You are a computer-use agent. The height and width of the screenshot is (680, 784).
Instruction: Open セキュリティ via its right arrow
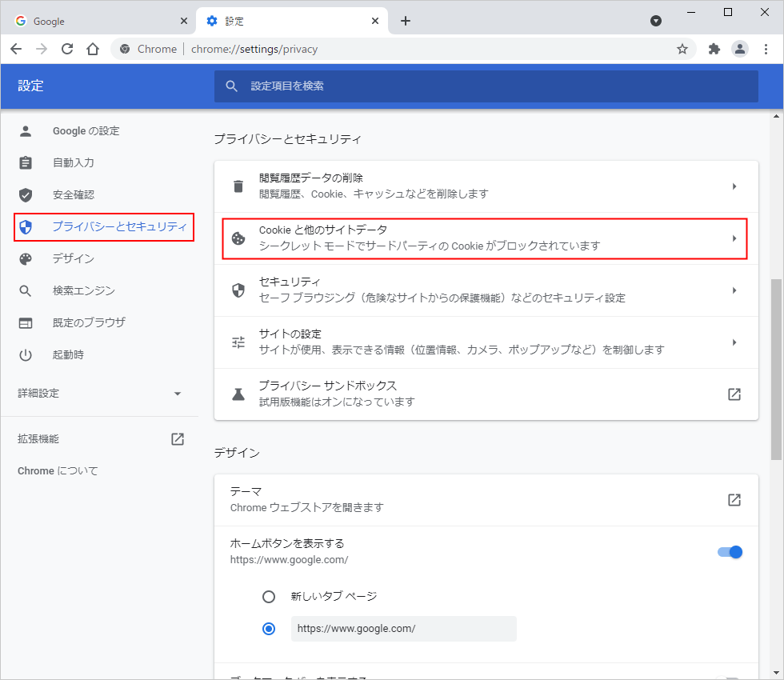(x=734, y=290)
